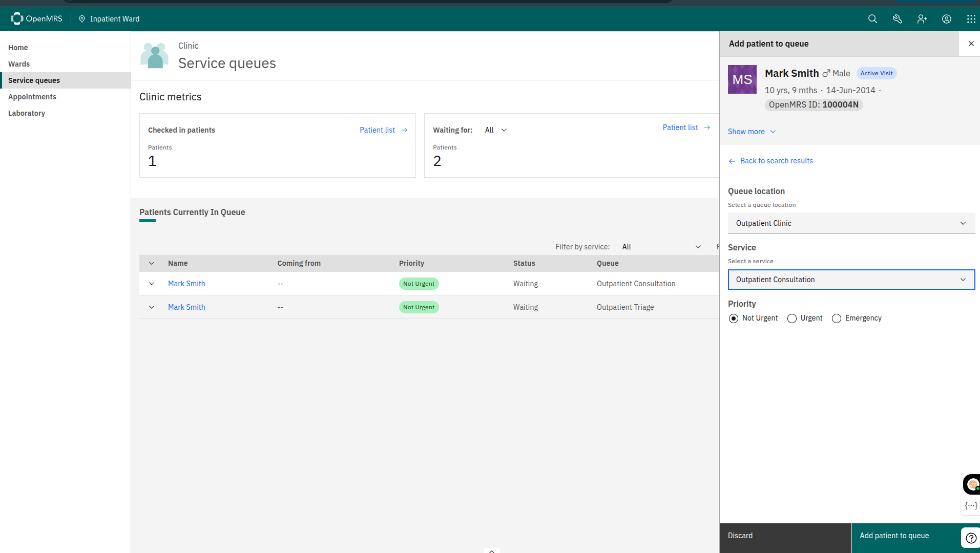Open the Queue location dropdown
980x553 pixels.
pyautogui.click(x=851, y=223)
